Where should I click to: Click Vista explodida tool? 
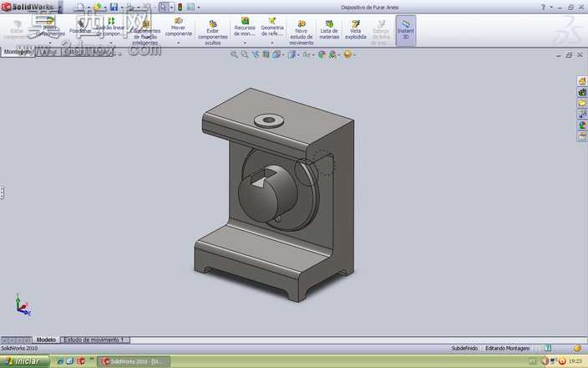(356, 29)
